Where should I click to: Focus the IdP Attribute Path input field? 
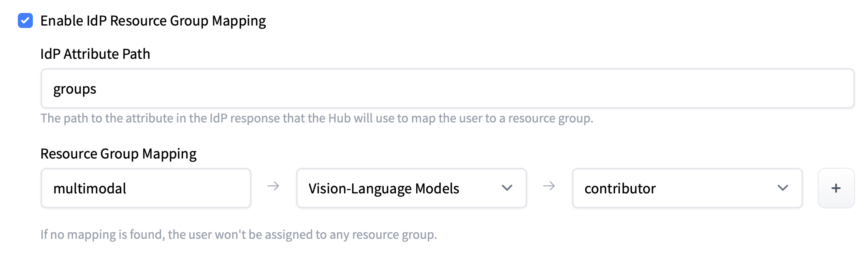point(447,88)
